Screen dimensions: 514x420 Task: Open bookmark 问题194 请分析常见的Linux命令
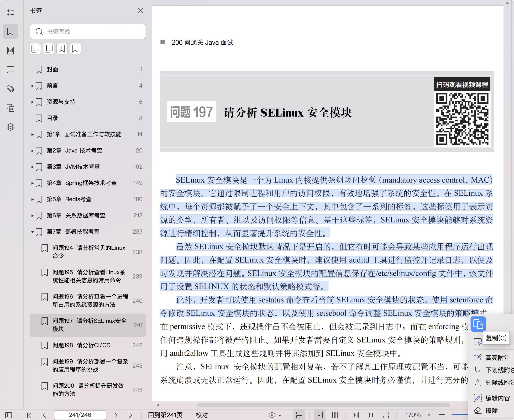88,252
